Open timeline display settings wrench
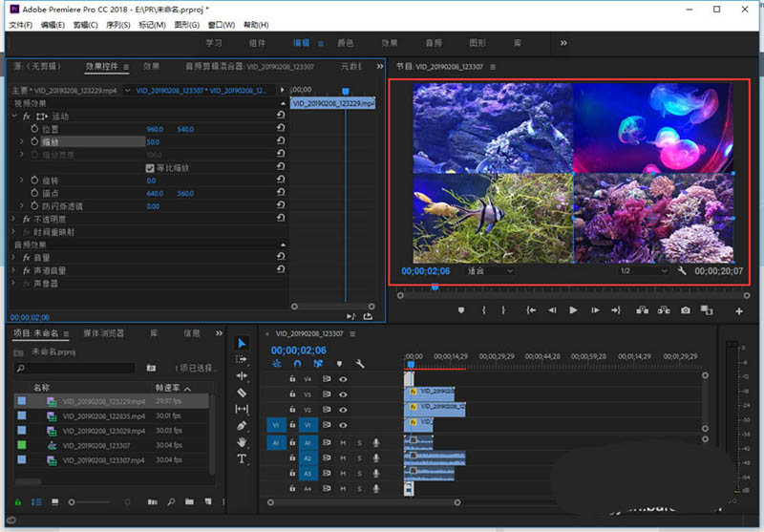This screenshot has height=532, width=764. (360, 364)
